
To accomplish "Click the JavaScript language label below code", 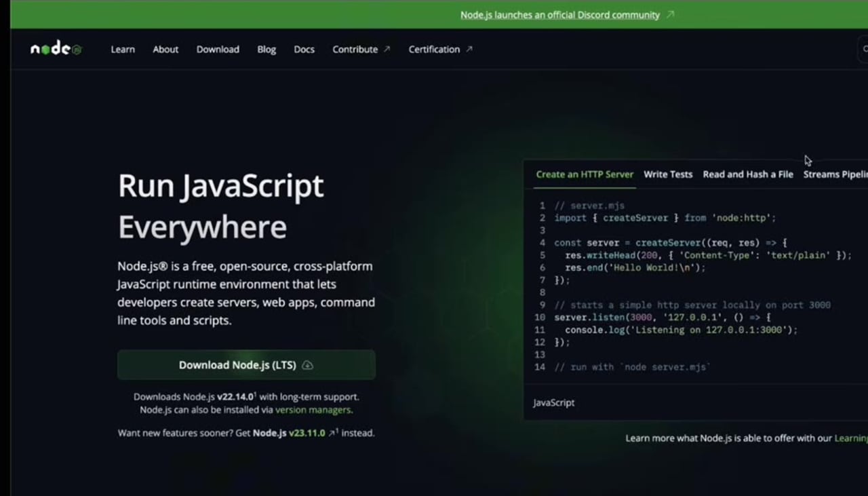I will pyautogui.click(x=553, y=402).
